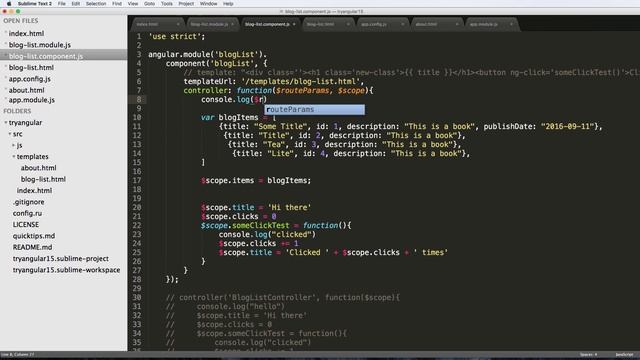Open the Selection menu
Screen dimensions: 640x360
point(96,4)
